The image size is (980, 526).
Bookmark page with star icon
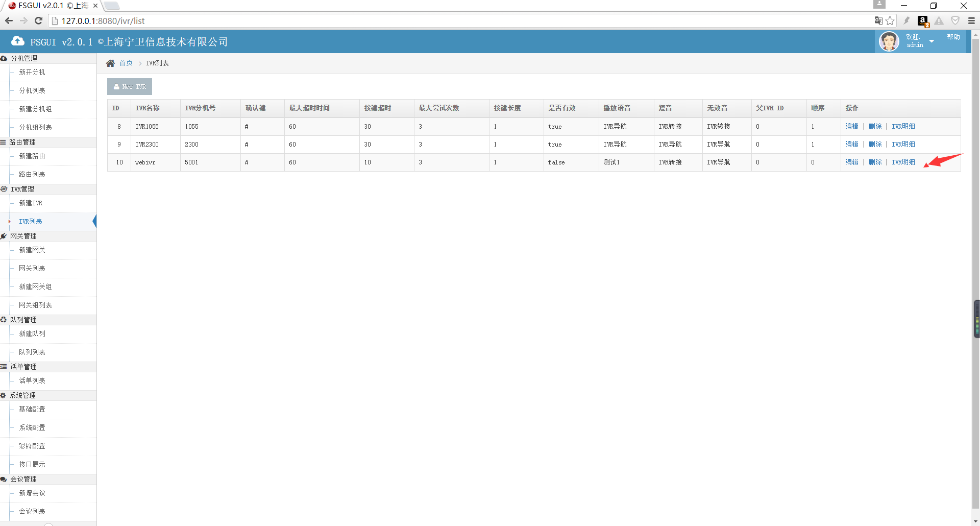(x=890, y=21)
